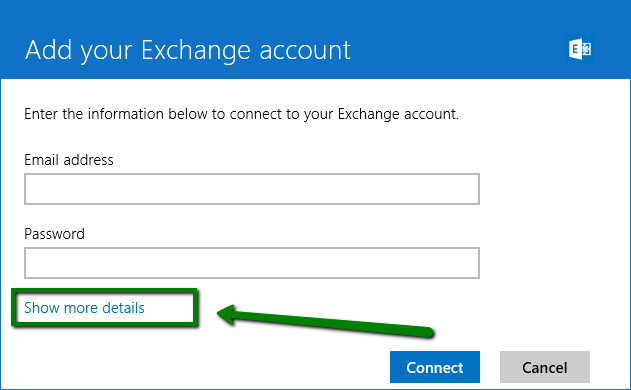Click the Exchange logo icon in header
Image resolution: width=631 pixels, height=390 pixels.
pyautogui.click(x=579, y=49)
